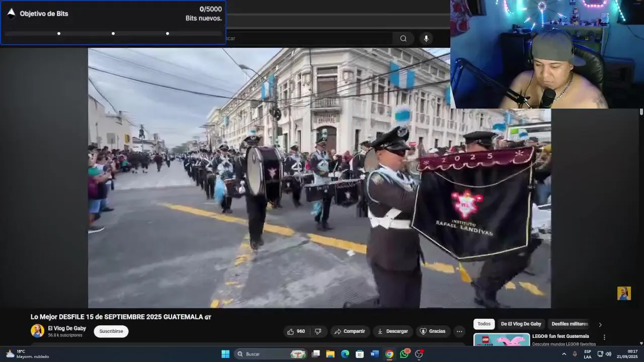
Task: Open weather widget showing 18°C
Action: (x=28, y=354)
